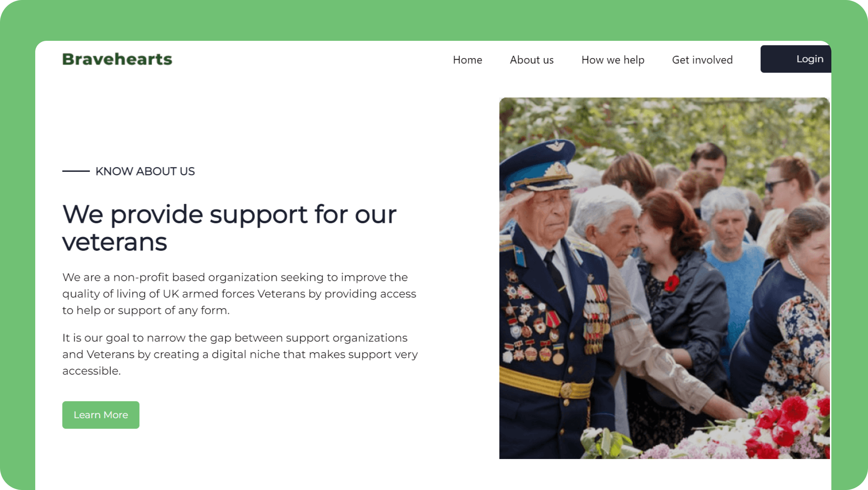Click the dash line before KNOW ABOUT US

click(76, 171)
